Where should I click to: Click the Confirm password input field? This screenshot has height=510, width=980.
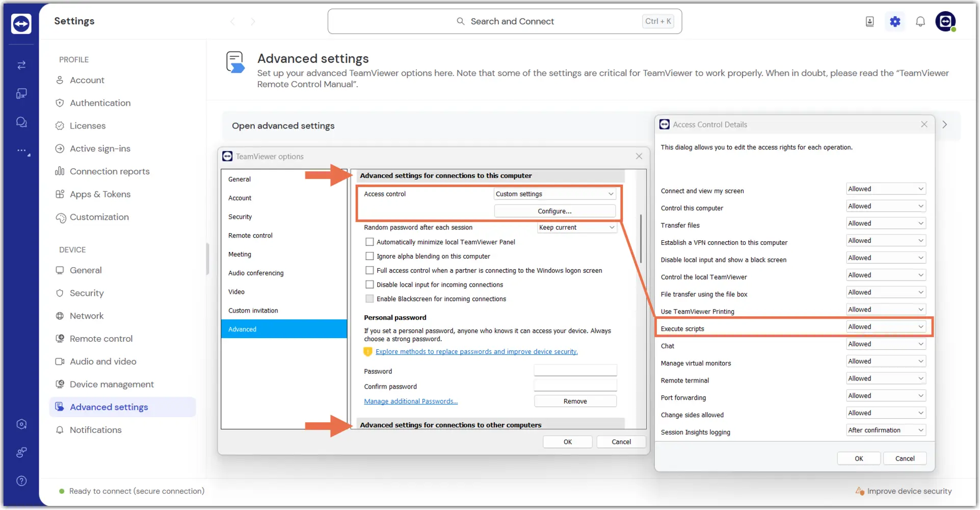point(575,386)
